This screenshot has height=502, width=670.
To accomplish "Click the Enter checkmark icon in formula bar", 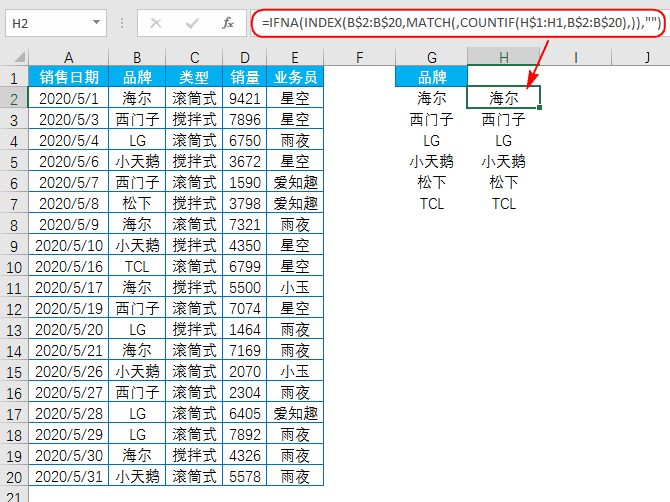I will [x=192, y=23].
